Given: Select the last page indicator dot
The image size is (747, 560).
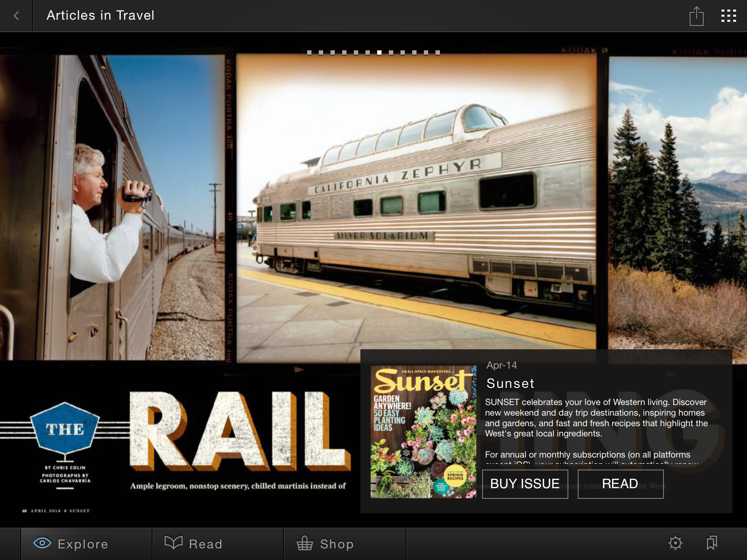Looking at the screenshot, I should click(x=438, y=52).
